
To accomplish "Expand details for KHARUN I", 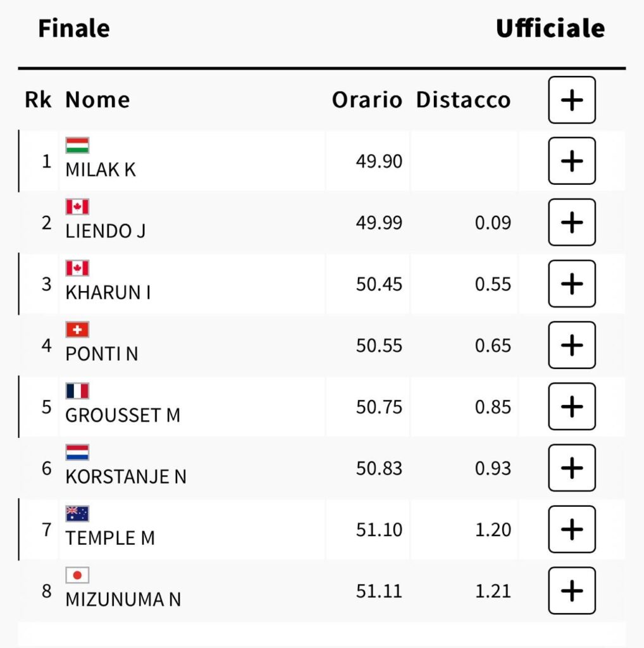I will (x=572, y=283).
